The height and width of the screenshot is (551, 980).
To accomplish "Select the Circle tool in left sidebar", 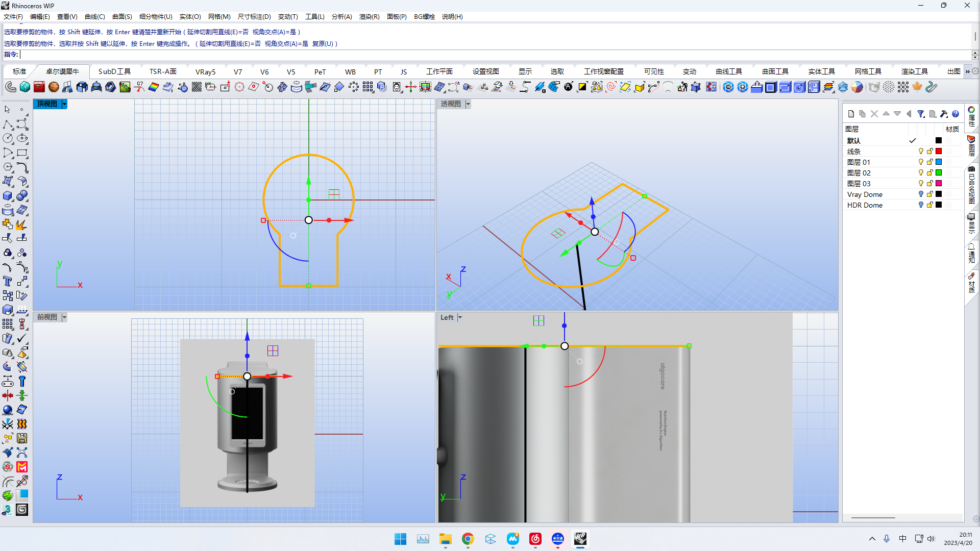I will [x=8, y=139].
